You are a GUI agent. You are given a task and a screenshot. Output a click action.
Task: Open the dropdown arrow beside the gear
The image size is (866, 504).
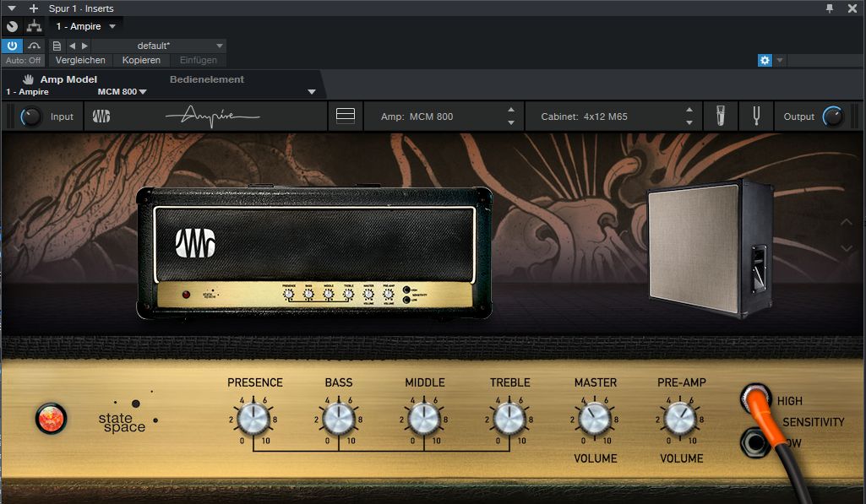[780, 60]
